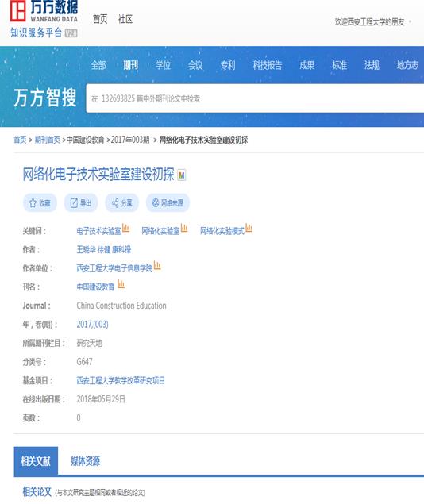This screenshot has height=504, width=424.
Task: Click the 期刊首页 breadcrumb link
Action: 48,140
